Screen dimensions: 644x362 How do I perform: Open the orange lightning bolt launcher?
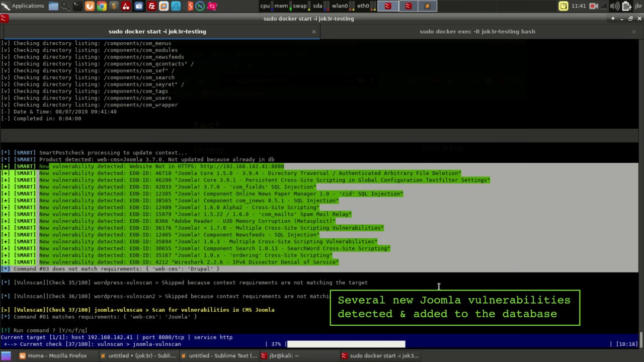click(190, 6)
